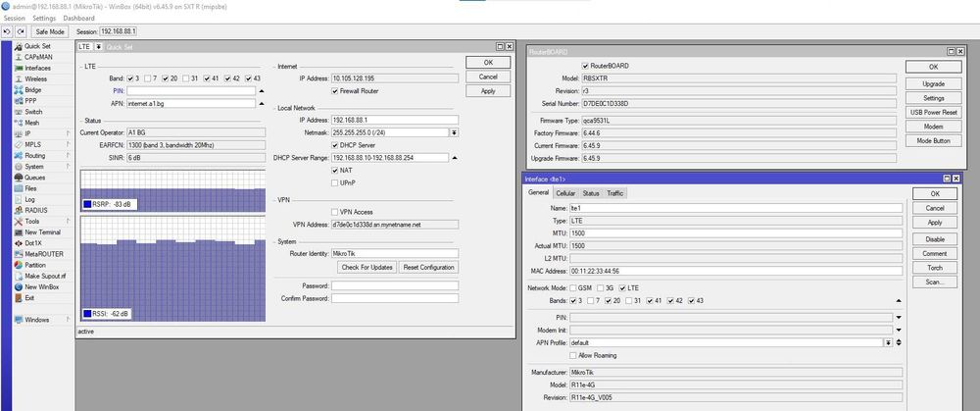Open Wireless in the sidebar
Screen dimensions: 980x411
[37, 78]
